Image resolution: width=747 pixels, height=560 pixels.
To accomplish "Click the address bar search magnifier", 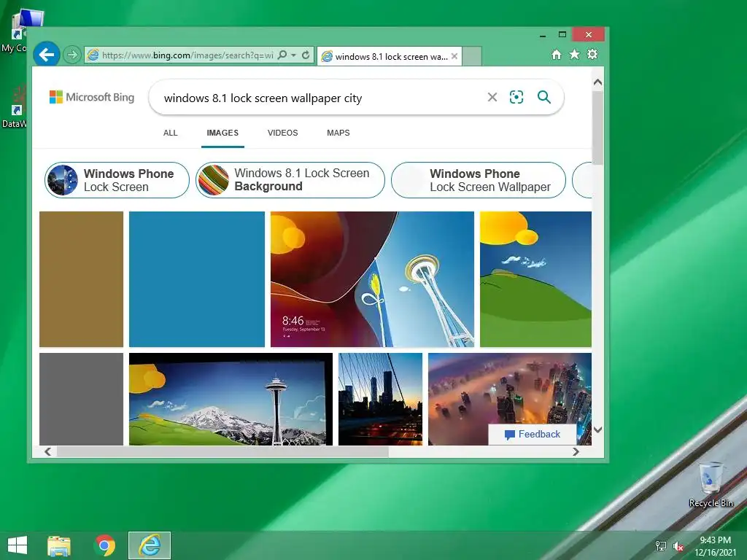I will click(282, 55).
